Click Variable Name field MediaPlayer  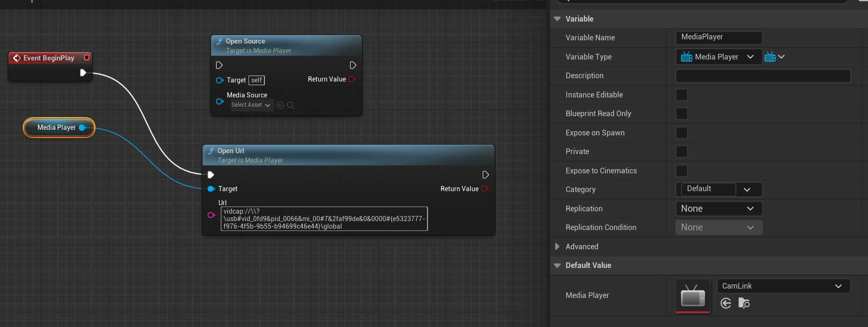718,37
